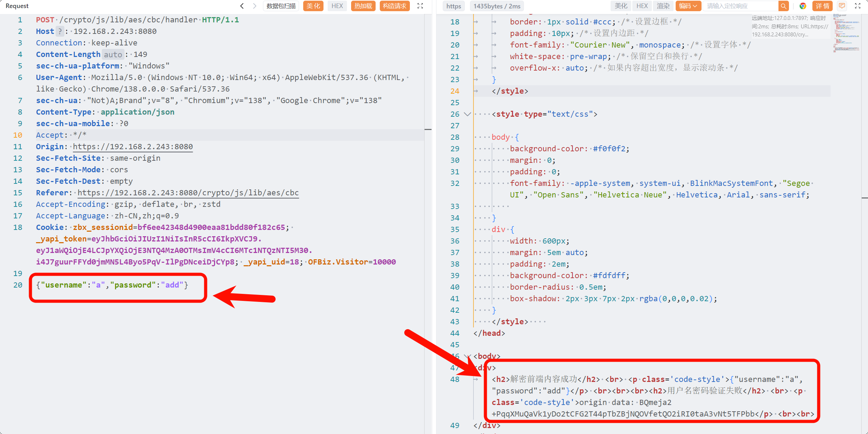The image size is (868, 434).
Task: Open the 编码 encoding dropdown
Action: [x=688, y=6]
